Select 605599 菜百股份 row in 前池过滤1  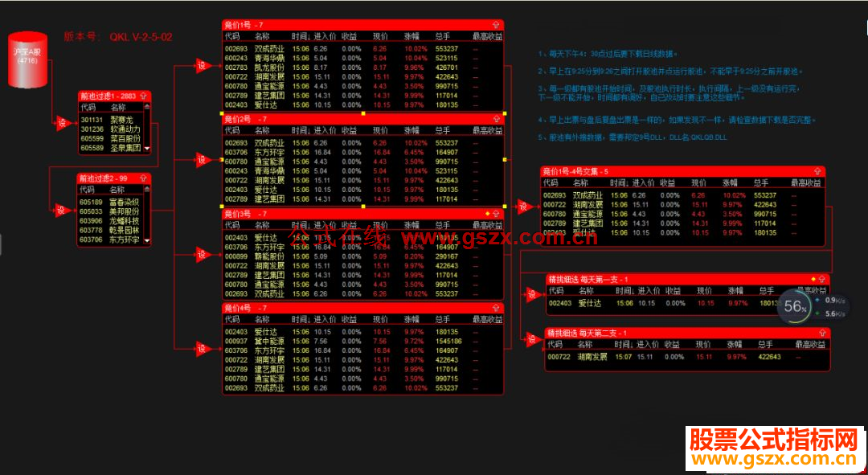click(x=111, y=138)
